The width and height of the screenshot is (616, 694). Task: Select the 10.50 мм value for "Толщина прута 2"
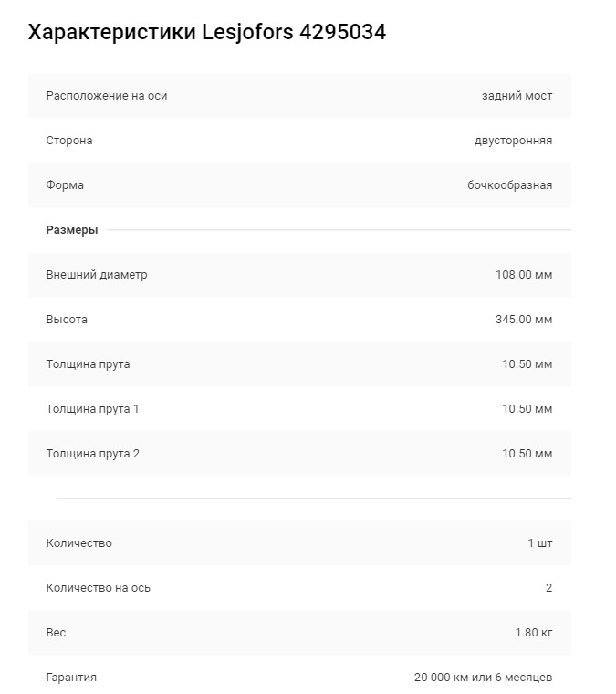coord(527,454)
